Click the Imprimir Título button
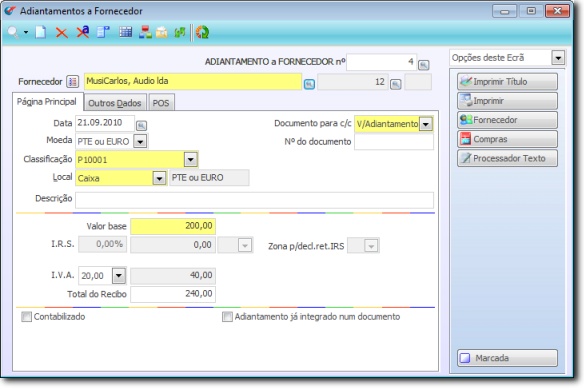 507,82
